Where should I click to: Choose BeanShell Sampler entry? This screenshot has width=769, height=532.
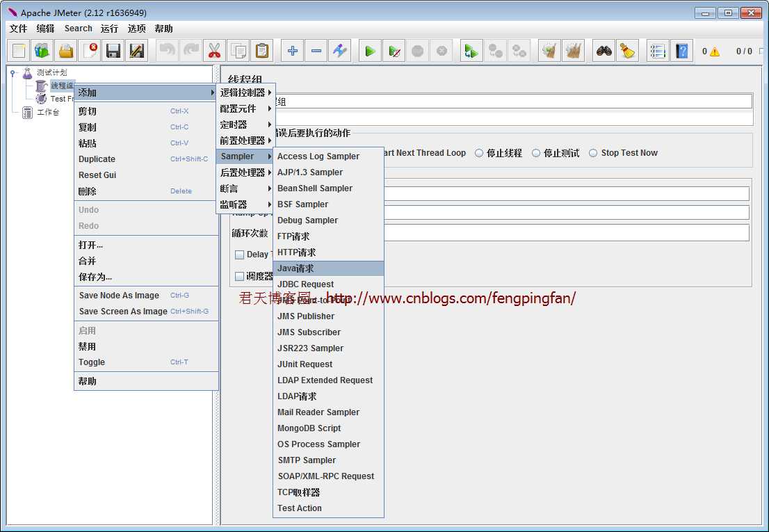pos(328,188)
